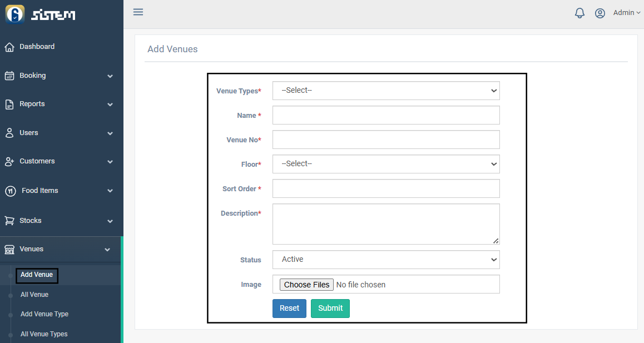The height and width of the screenshot is (343, 644).
Task: Collapse the Venues menu chevron
Action: pyautogui.click(x=107, y=250)
